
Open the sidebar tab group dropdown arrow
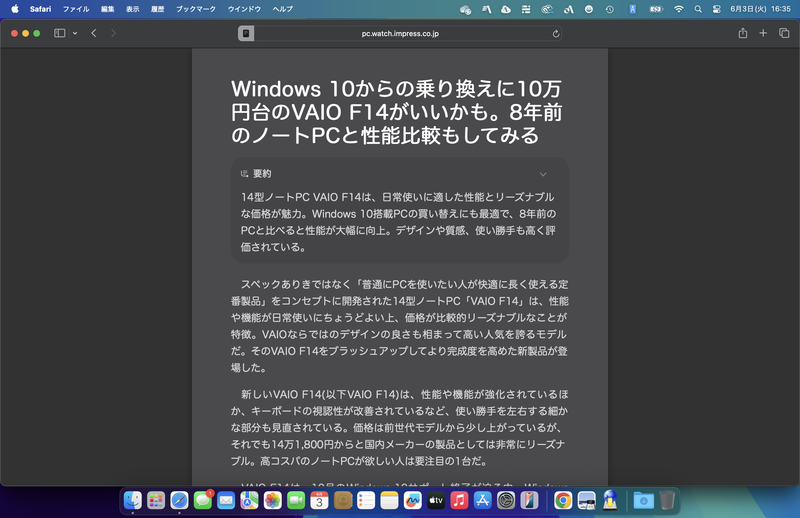point(75,33)
